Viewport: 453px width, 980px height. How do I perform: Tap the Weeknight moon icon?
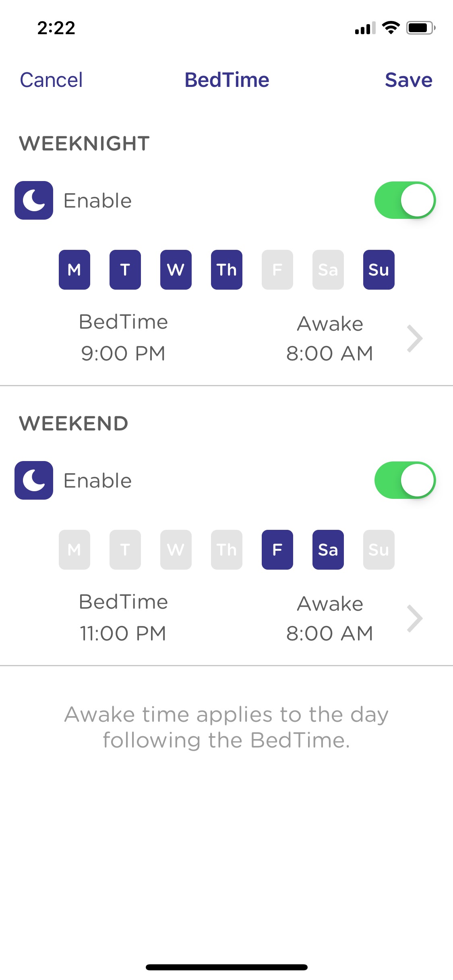(34, 200)
